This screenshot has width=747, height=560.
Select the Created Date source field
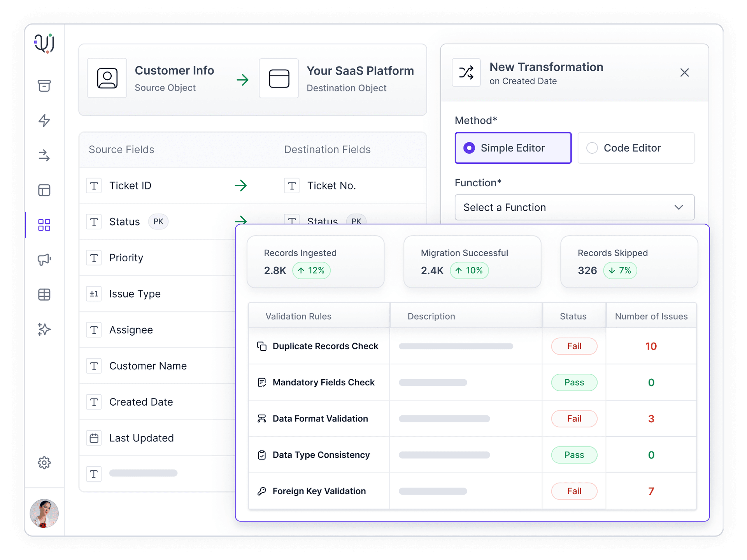(141, 402)
